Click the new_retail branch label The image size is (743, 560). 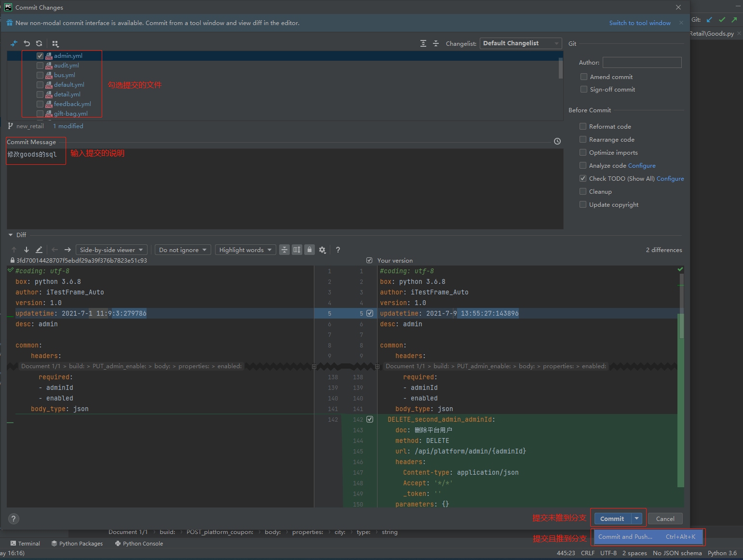[x=30, y=126]
